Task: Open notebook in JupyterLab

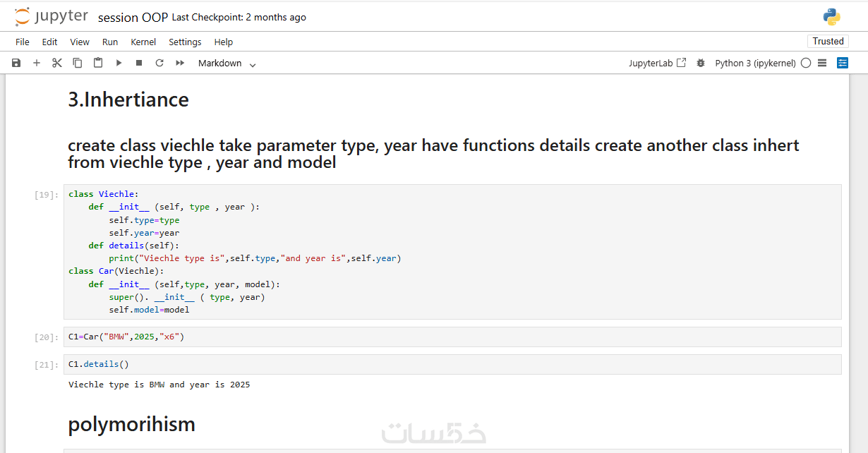Action: click(657, 63)
